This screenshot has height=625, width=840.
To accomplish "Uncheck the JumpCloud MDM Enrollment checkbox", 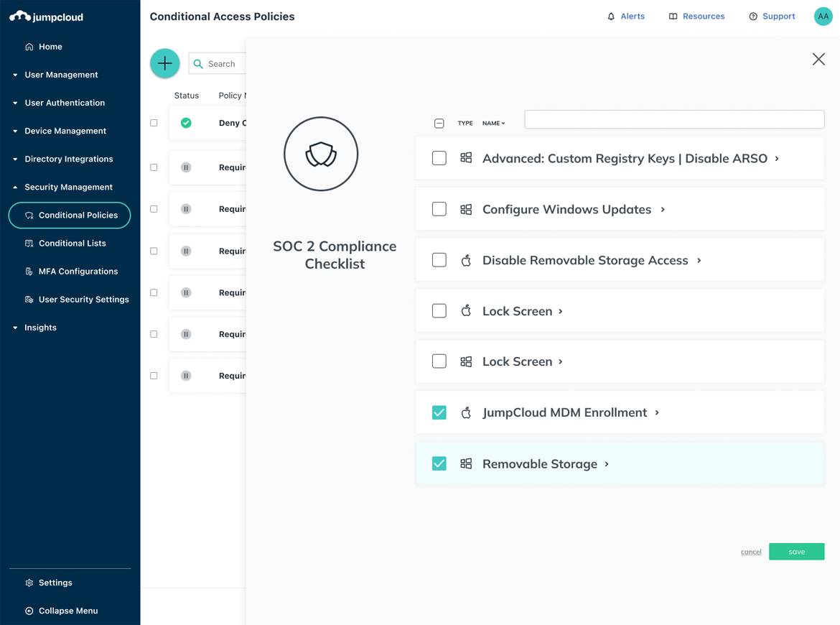I will (x=439, y=412).
